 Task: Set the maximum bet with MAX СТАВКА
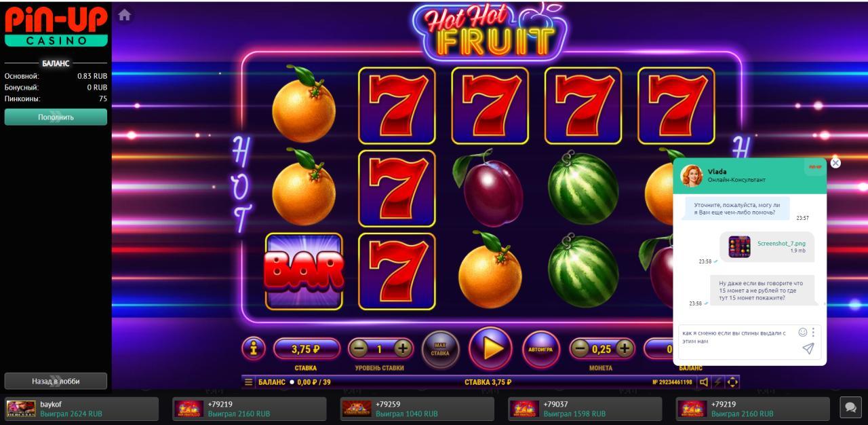pyautogui.click(x=440, y=350)
